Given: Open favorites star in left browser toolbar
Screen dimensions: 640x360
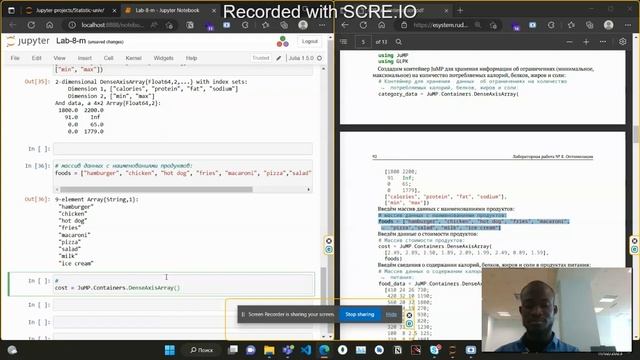Looking at the screenshot, I should (x=266, y=25).
